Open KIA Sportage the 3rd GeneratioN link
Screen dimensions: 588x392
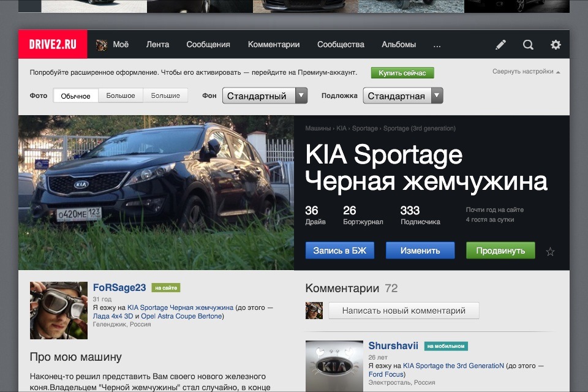[x=453, y=366]
